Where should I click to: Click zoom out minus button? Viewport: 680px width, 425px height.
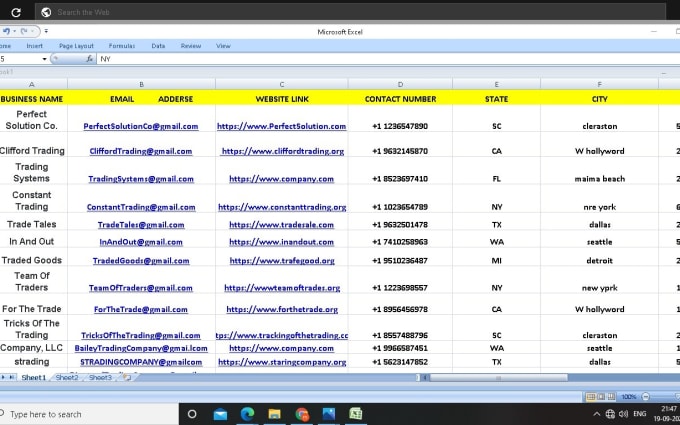pyautogui.click(x=645, y=396)
